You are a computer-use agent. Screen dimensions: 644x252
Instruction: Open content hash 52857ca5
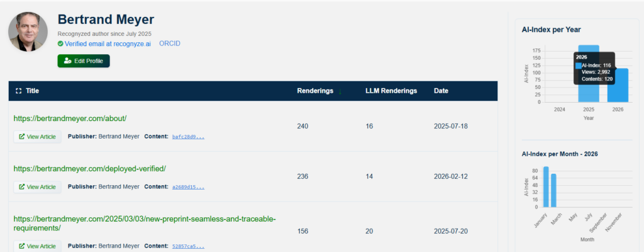(188, 246)
